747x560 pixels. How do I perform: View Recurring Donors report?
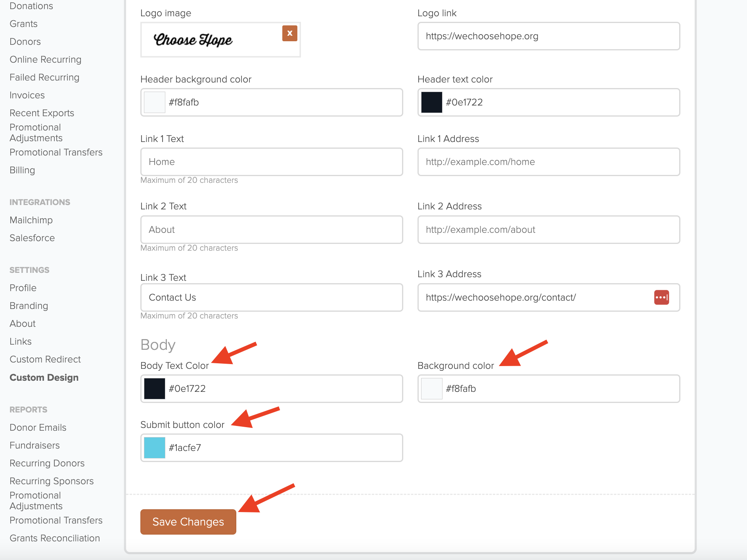click(x=47, y=463)
